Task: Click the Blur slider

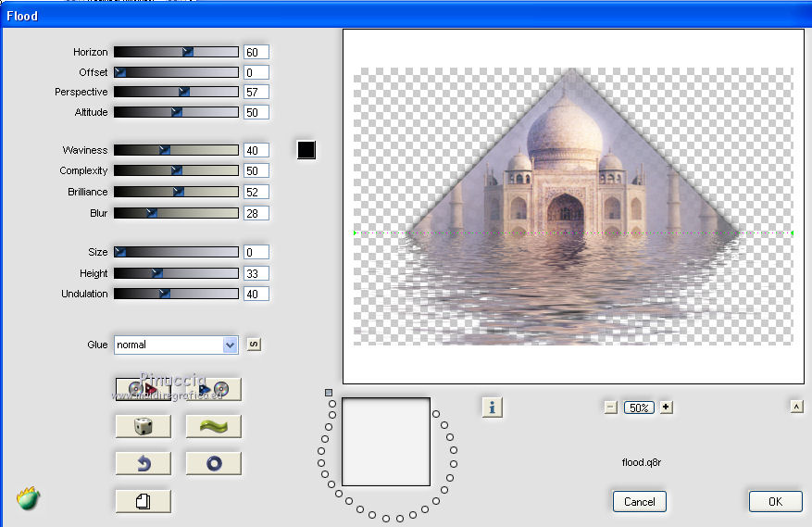Action: [x=176, y=213]
